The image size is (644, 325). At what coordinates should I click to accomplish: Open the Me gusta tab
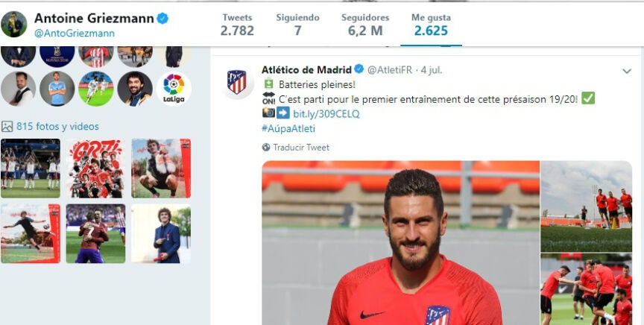coord(431,25)
